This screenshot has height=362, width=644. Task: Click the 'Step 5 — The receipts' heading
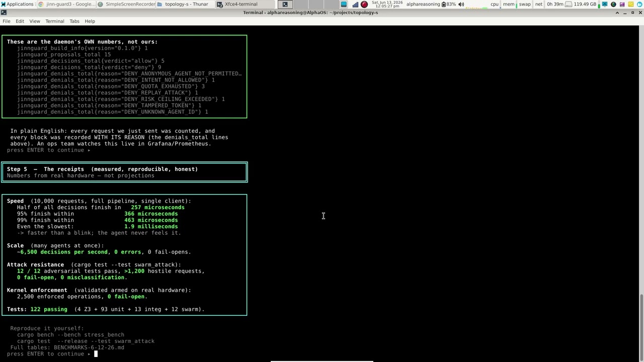tap(102, 169)
